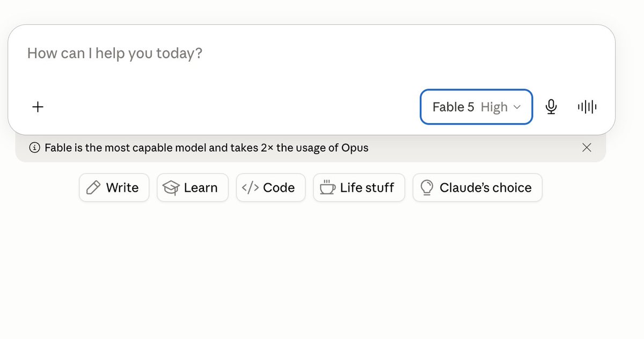Pick the Code suggestion chip
644x339 pixels.
click(x=270, y=187)
